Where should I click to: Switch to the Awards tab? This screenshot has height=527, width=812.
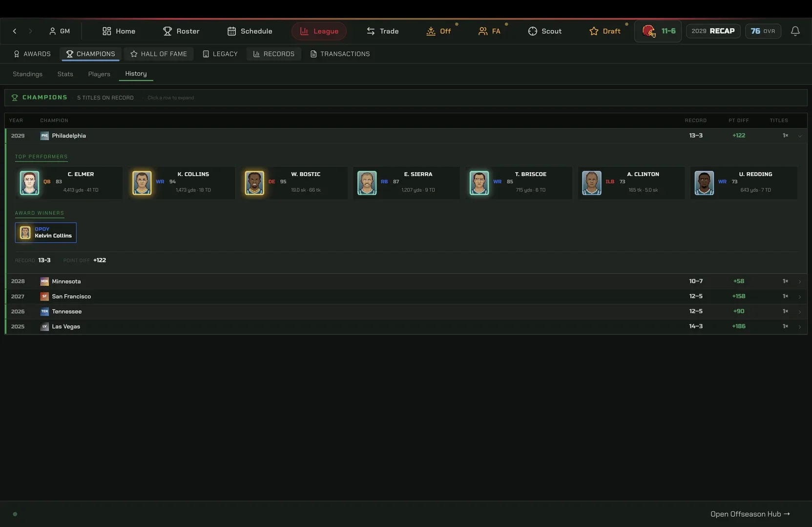tap(32, 54)
